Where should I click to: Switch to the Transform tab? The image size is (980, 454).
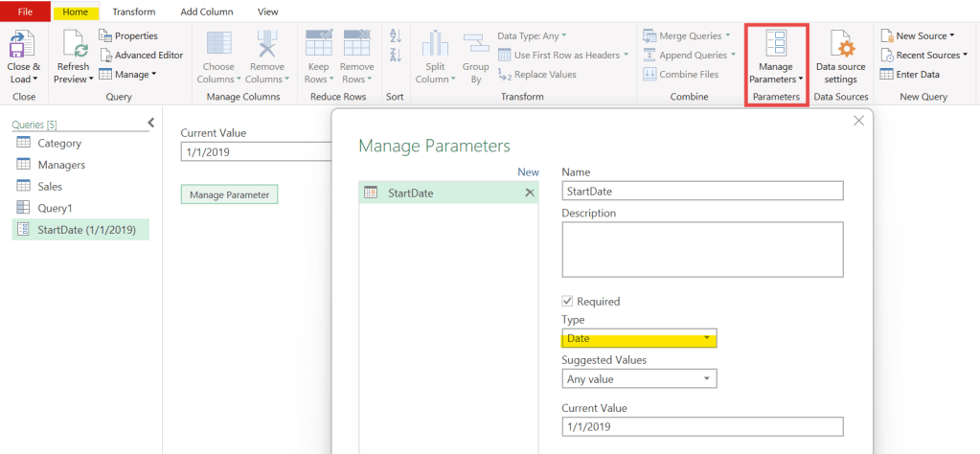click(x=133, y=11)
